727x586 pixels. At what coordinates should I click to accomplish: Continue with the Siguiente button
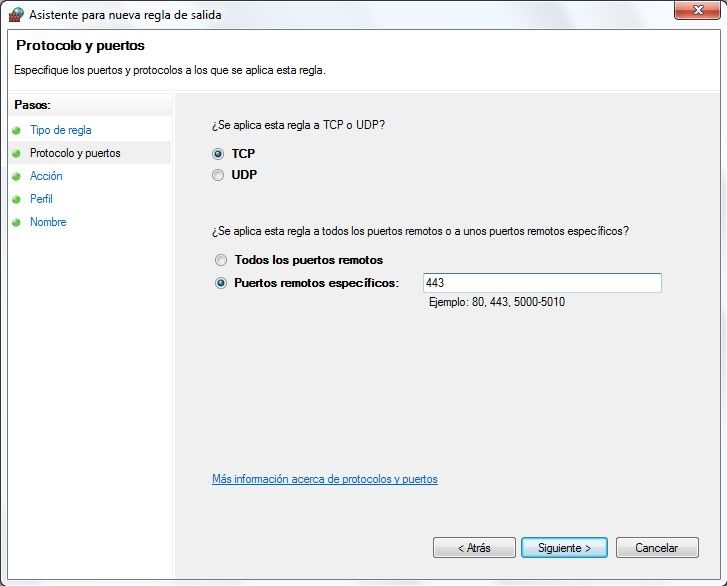pyautogui.click(x=564, y=548)
